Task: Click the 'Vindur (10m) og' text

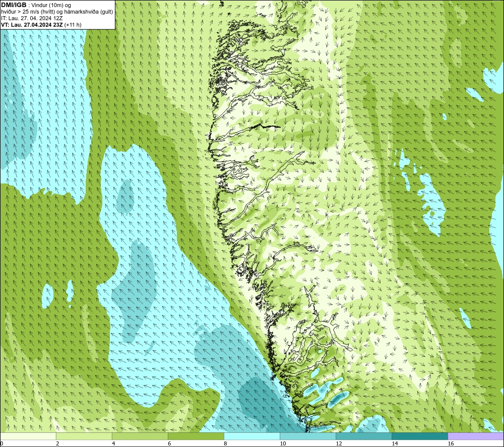Action: pos(51,6)
